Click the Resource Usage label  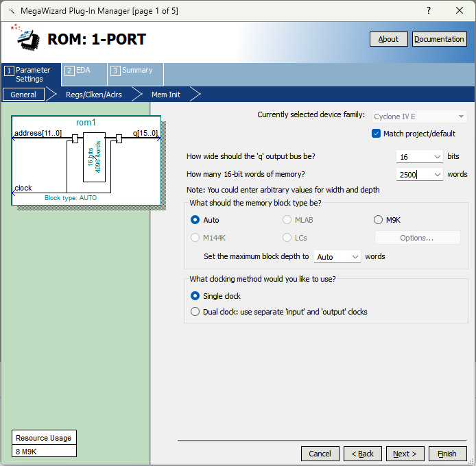[x=43, y=438]
